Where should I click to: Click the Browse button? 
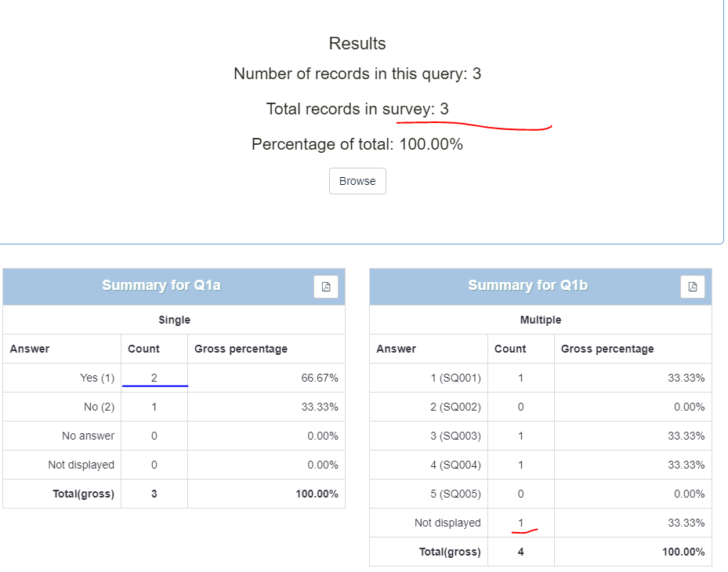tap(357, 181)
